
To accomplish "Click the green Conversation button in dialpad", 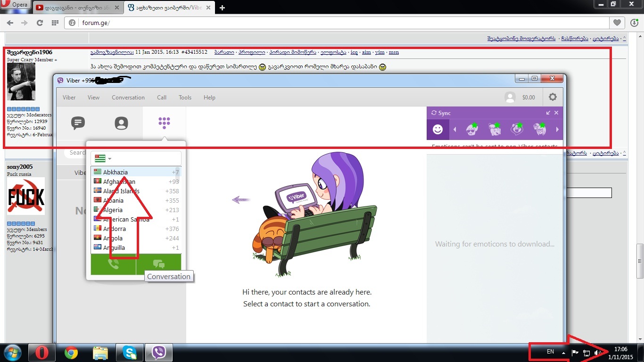I will tap(159, 264).
